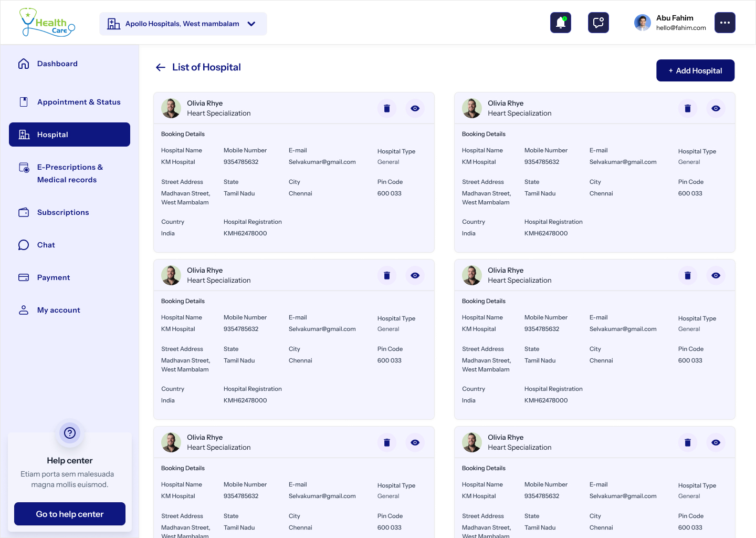This screenshot has height=538, width=756.
Task: Click Olivia Rhye's photo in middle-left card
Action: click(x=171, y=275)
